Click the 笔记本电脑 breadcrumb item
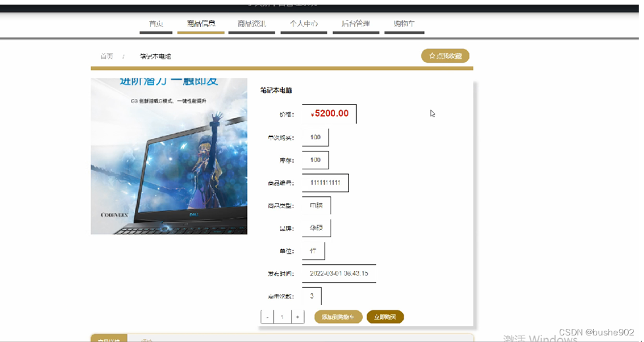 point(155,56)
